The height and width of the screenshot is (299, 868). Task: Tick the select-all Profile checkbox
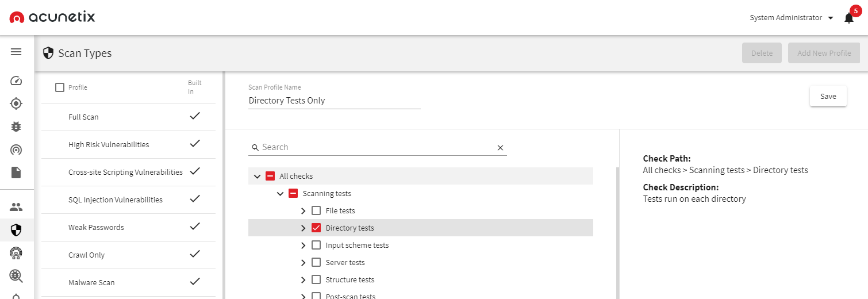pyautogui.click(x=60, y=87)
